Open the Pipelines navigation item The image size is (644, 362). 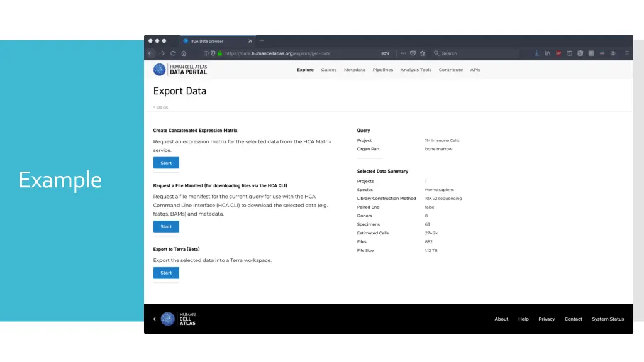pyautogui.click(x=383, y=70)
